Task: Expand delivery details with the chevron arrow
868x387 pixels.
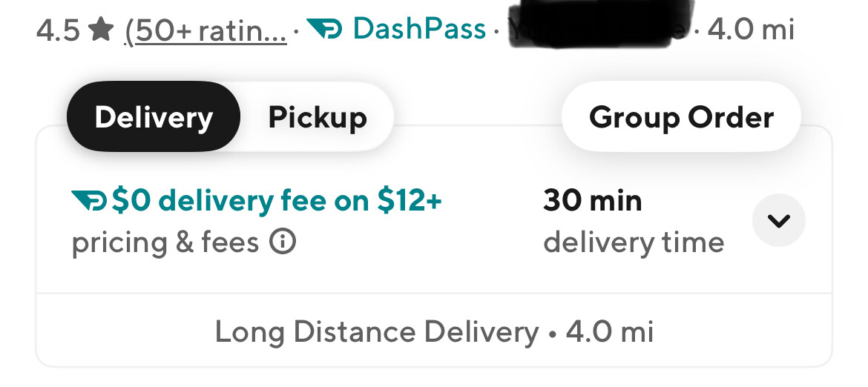Action: 778,220
